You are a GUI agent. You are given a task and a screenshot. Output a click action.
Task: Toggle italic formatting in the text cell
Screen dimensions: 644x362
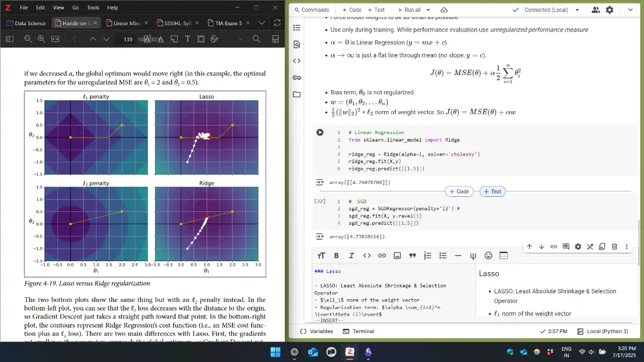tap(352, 256)
